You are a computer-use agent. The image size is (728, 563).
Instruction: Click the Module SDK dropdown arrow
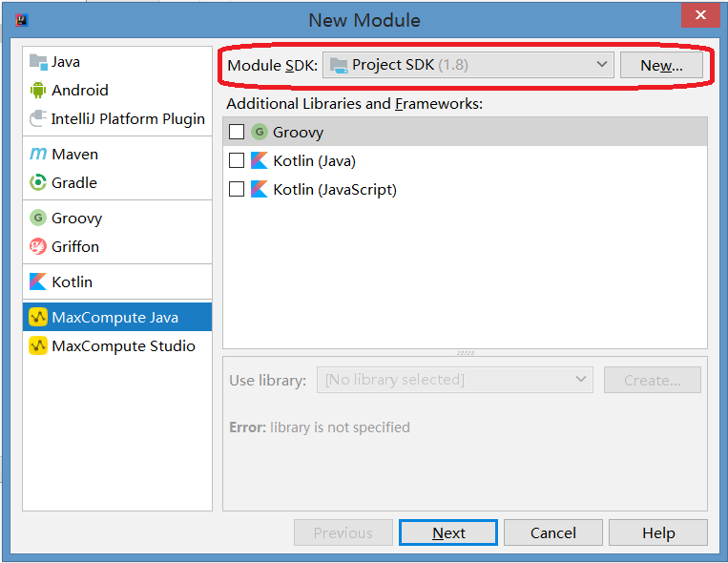(602, 65)
